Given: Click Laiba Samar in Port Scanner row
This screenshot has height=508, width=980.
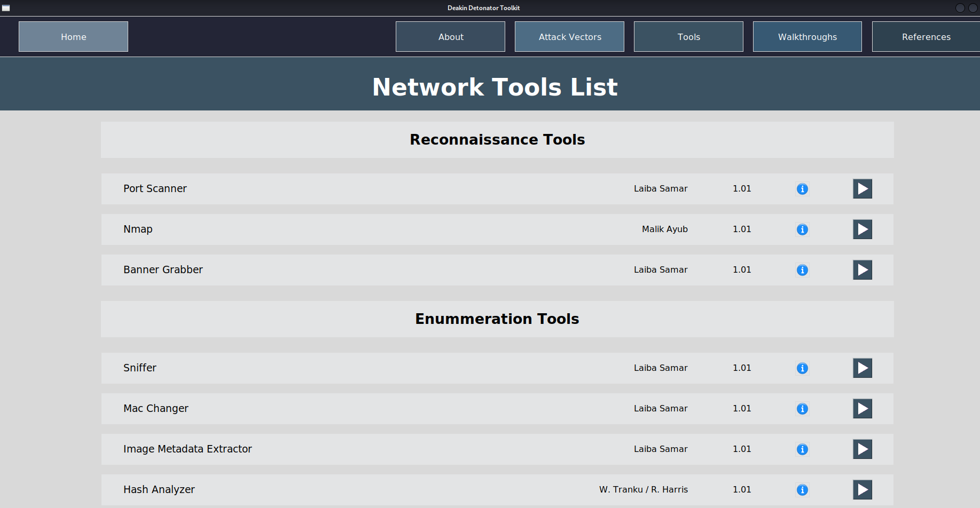Looking at the screenshot, I should [x=661, y=188].
